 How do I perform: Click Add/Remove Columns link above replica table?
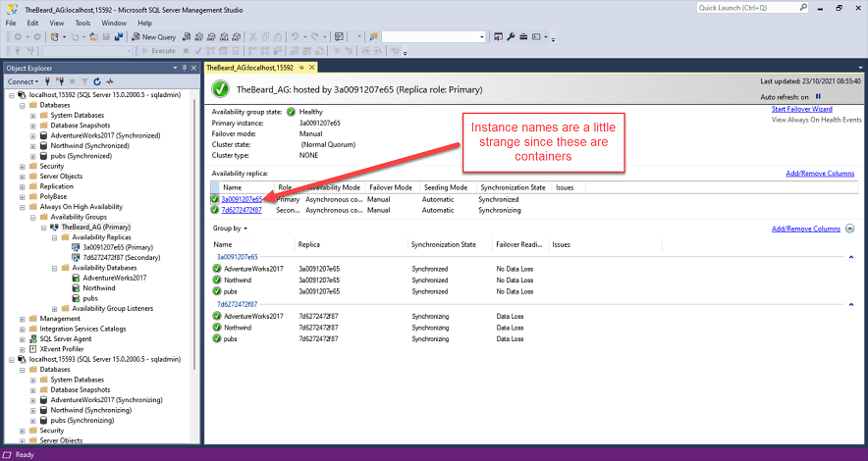[x=820, y=174]
